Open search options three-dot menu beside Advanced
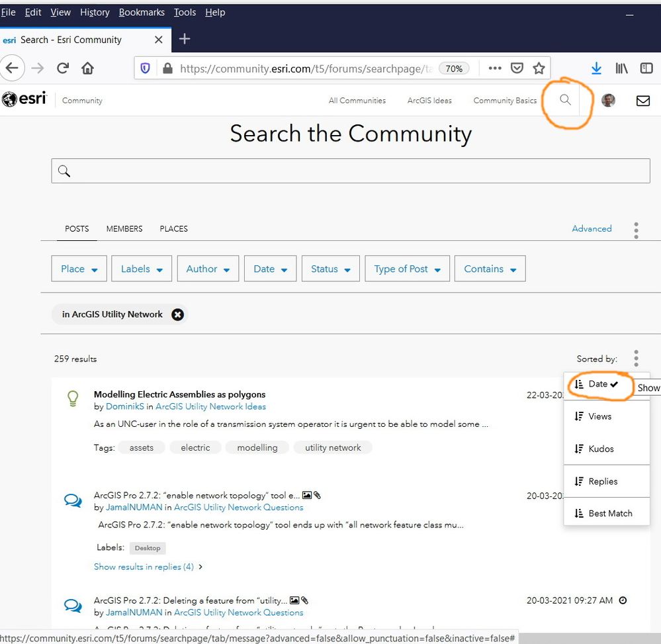Screen dimensions: 661x644 tap(636, 230)
